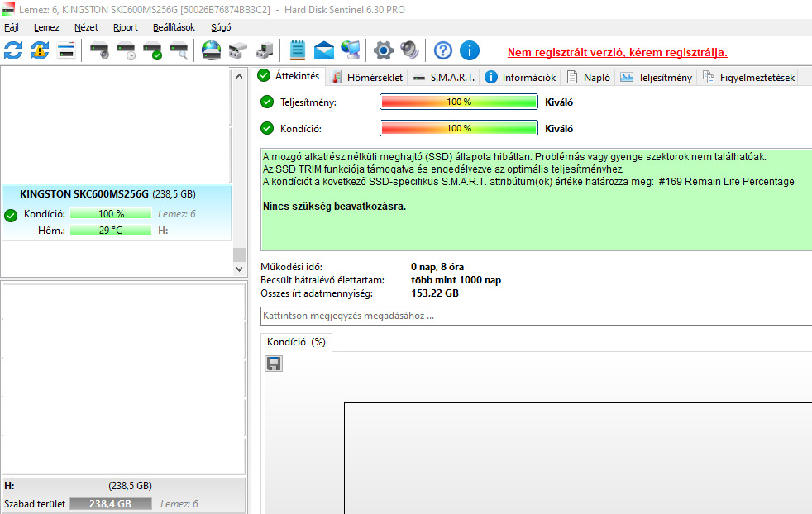This screenshot has height=514, width=812.
Task: Open the disk panel view icon
Action: 66,50
